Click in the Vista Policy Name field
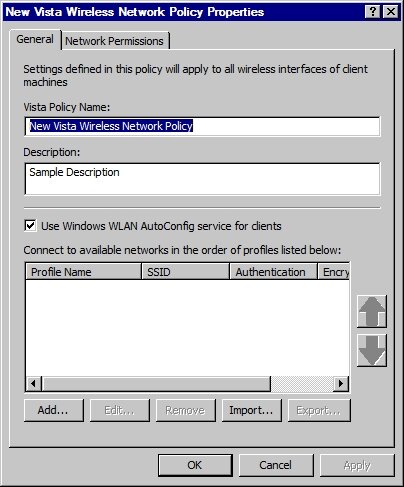This screenshot has height=487, width=404. (202, 126)
